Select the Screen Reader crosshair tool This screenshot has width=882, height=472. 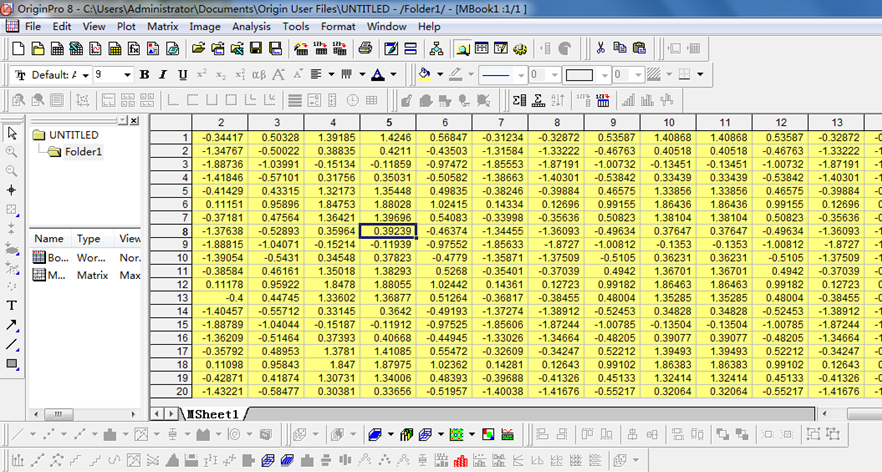(12, 190)
